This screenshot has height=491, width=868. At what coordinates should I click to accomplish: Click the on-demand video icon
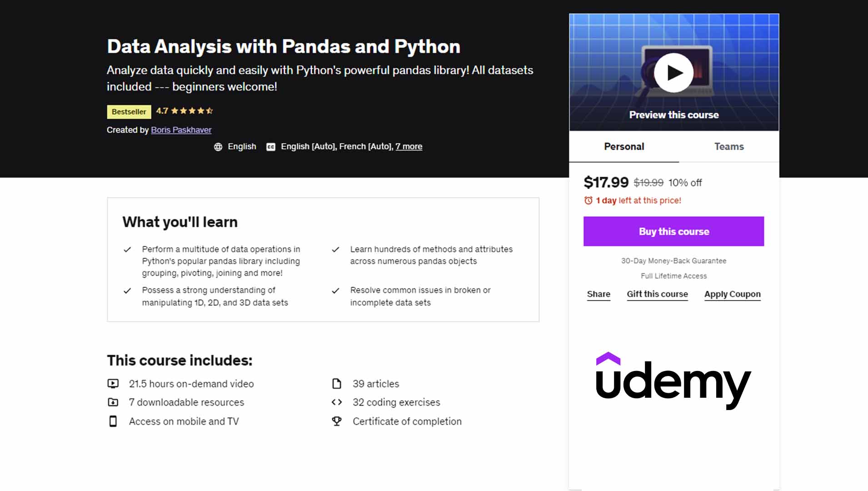coord(113,383)
